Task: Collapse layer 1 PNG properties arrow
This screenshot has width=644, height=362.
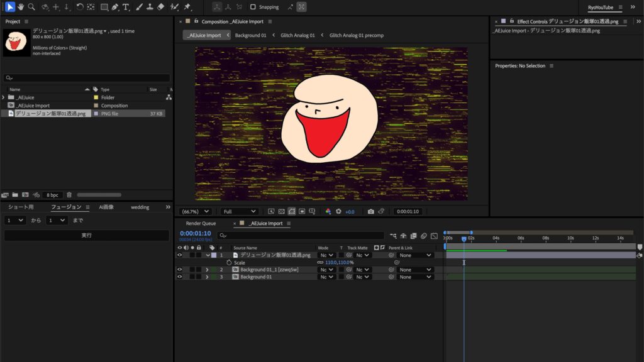Action: 208,255
